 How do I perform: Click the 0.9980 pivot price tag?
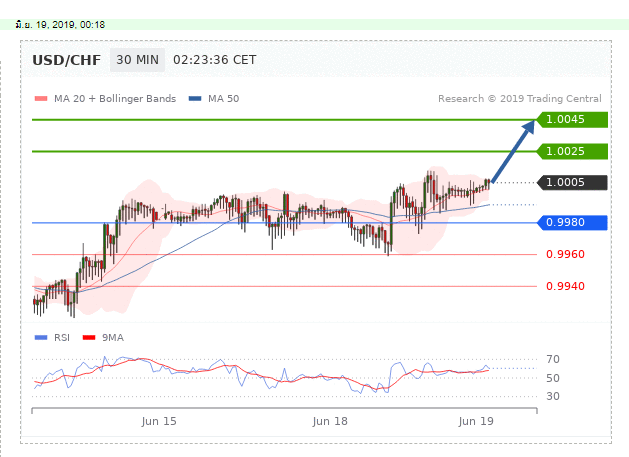point(572,222)
